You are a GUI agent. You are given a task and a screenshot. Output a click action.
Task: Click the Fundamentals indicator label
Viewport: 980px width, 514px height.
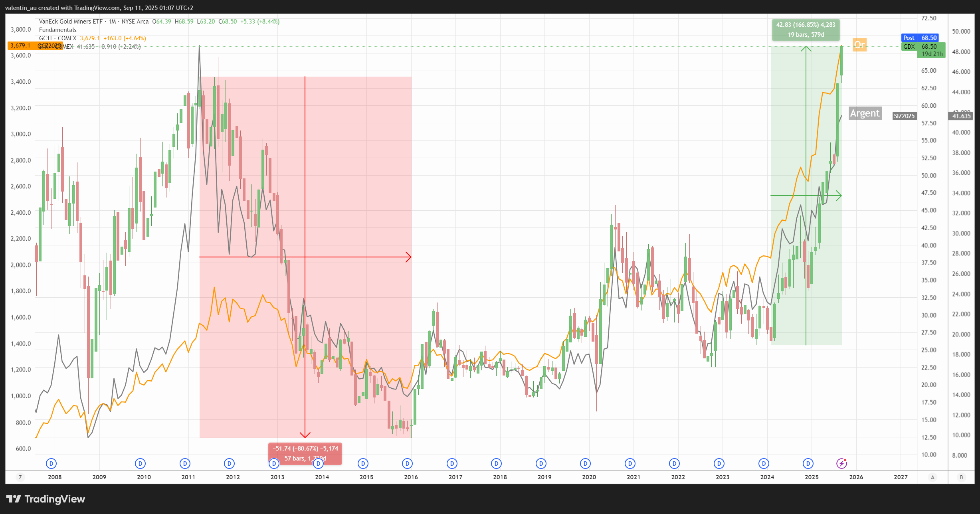pyautogui.click(x=57, y=30)
